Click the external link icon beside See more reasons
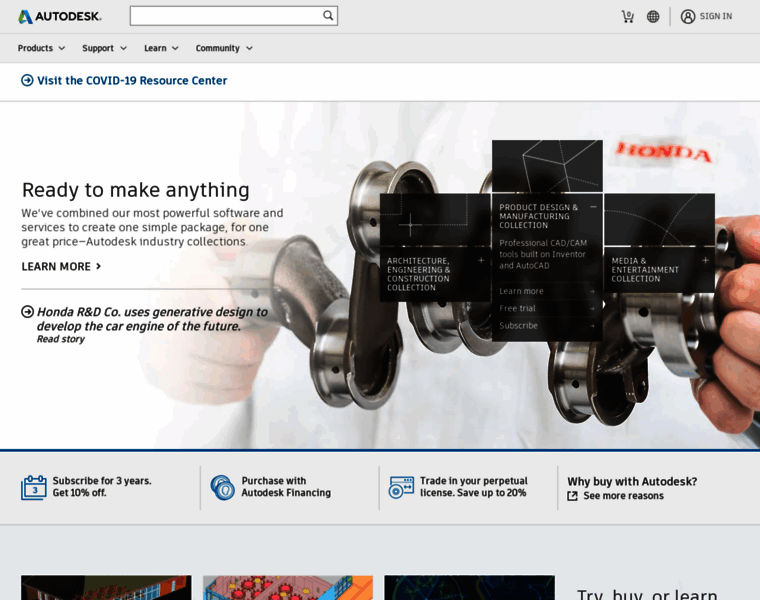 572,496
